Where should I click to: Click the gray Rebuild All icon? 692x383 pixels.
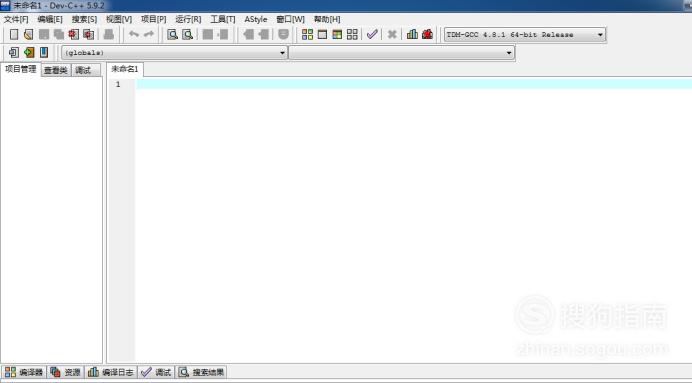[x=352, y=34]
